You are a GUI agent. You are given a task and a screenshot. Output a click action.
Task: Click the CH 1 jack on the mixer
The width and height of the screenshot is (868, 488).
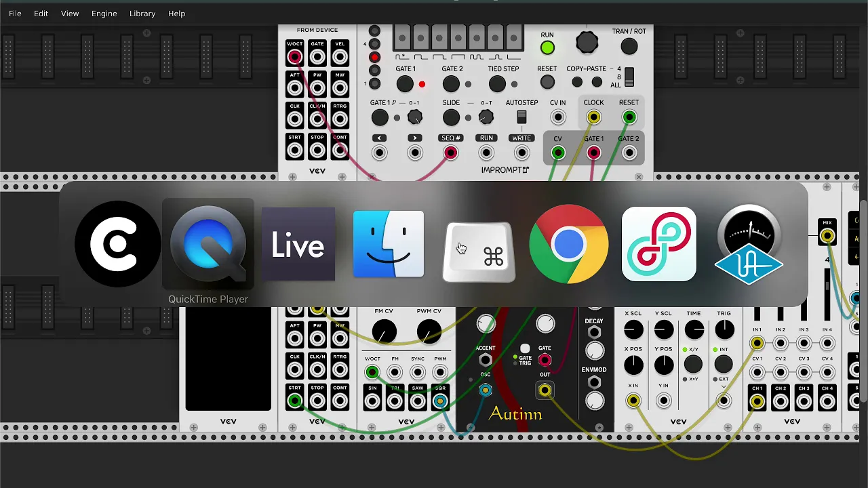757,401
